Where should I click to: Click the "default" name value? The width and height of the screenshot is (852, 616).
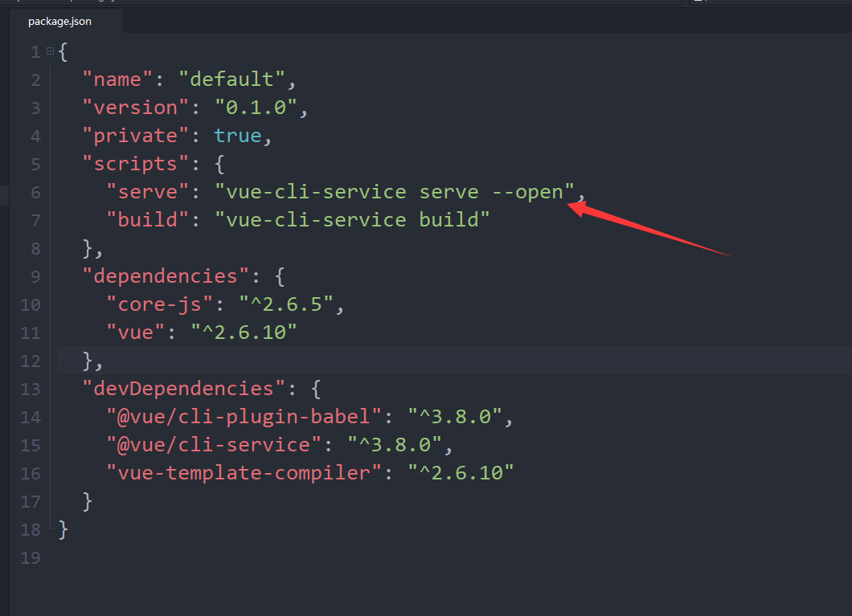[x=231, y=80]
